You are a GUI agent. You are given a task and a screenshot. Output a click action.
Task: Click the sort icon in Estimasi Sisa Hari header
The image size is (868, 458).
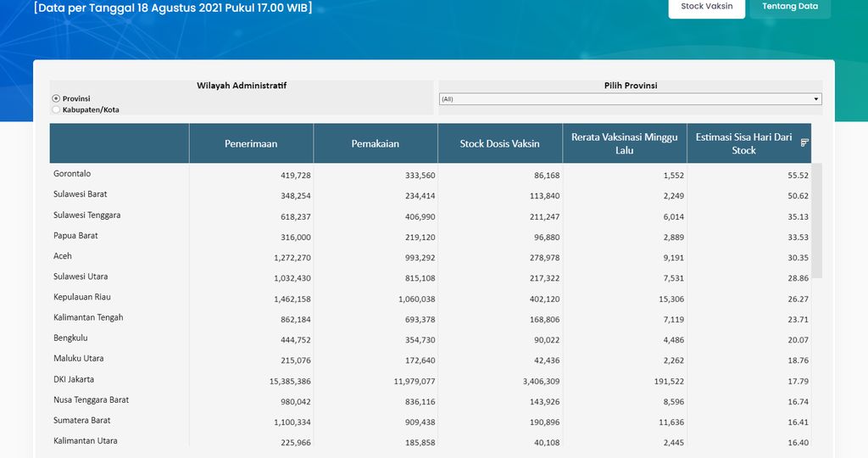[x=804, y=142]
